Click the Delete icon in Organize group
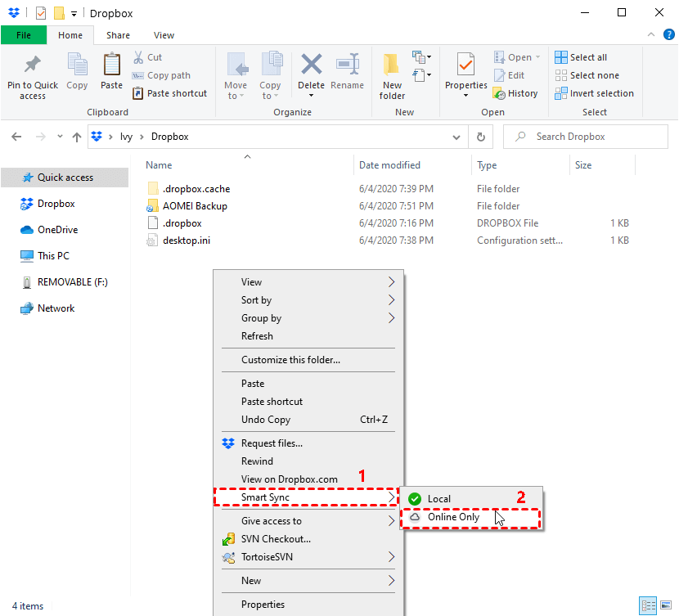679x616 pixels. click(311, 65)
